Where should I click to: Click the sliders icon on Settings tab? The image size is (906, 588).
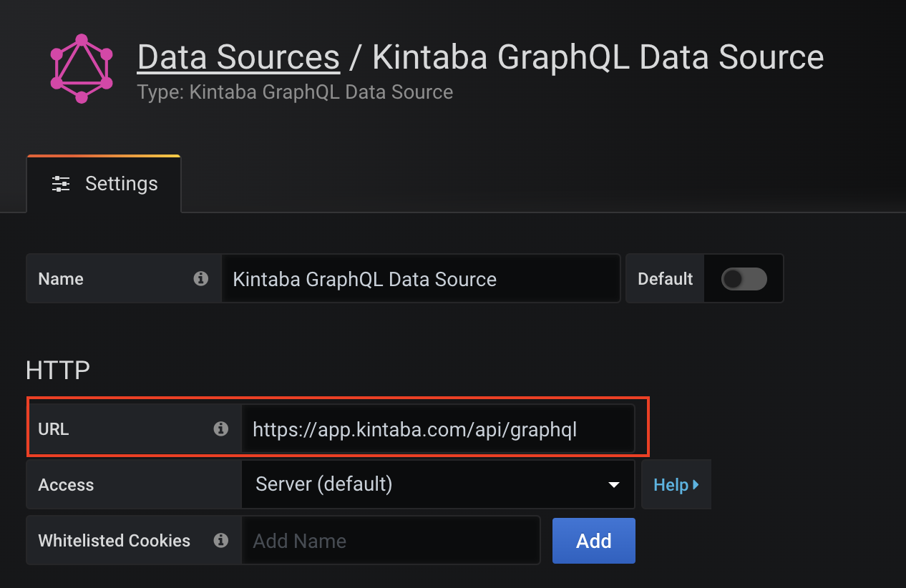pos(61,184)
